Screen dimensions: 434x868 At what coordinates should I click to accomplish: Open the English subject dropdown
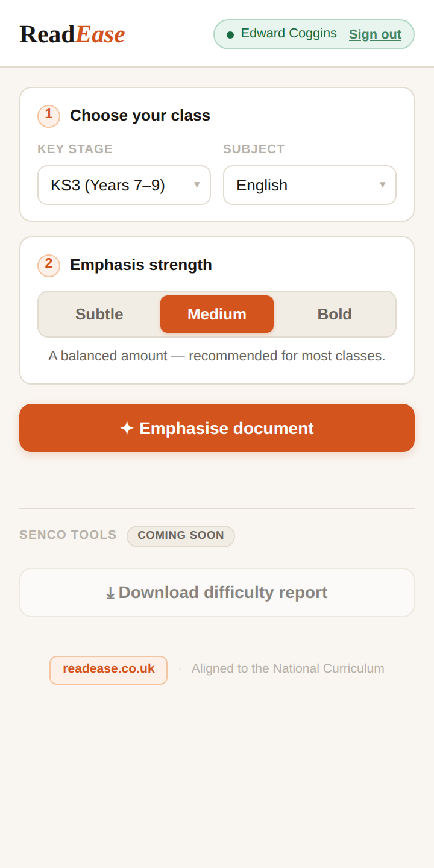tap(310, 185)
